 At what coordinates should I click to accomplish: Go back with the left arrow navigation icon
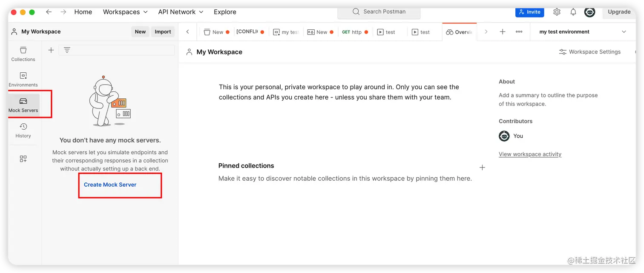click(x=49, y=12)
